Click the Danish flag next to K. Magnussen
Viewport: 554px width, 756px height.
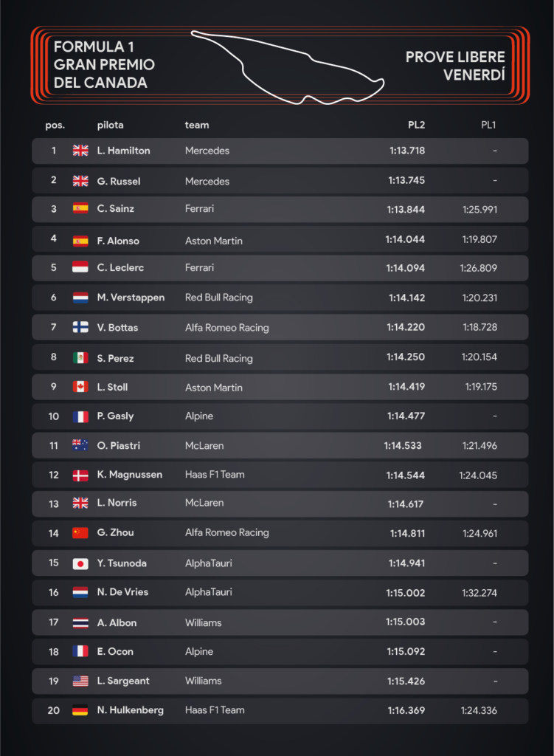(x=80, y=476)
